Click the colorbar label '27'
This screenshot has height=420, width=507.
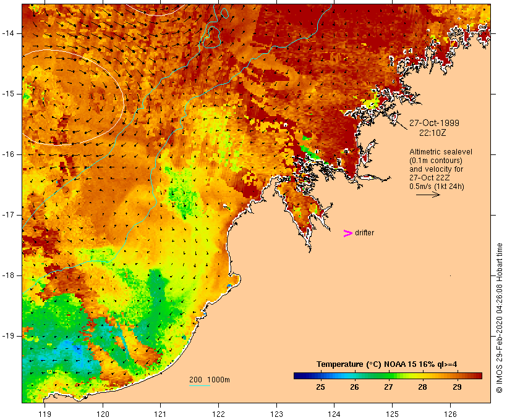tap(388, 387)
